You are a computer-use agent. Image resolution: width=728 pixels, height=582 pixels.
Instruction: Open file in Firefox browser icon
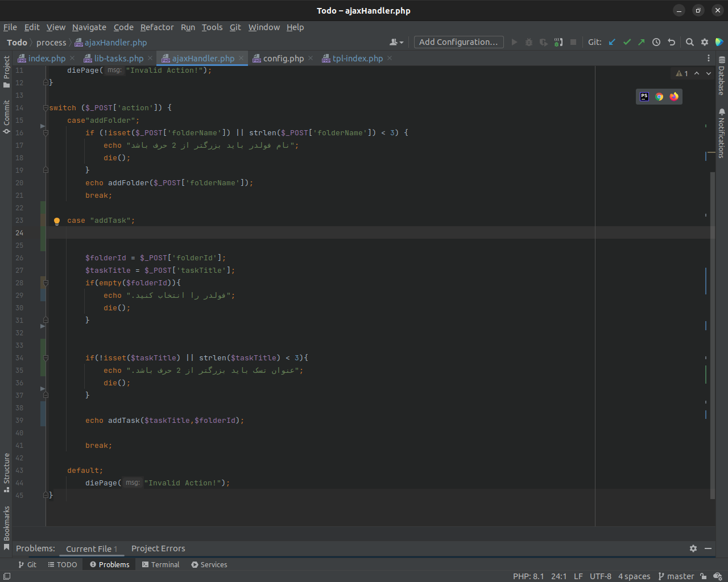click(x=674, y=97)
